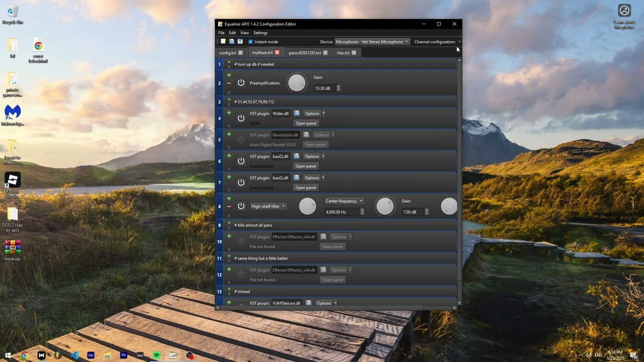Click Open panel for row 7 basiQ
The height and width of the screenshot is (362, 644).
(306, 188)
